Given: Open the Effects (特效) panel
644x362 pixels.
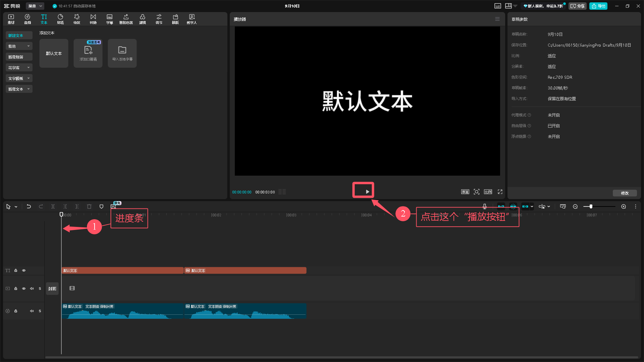Looking at the screenshot, I should (x=77, y=19).
